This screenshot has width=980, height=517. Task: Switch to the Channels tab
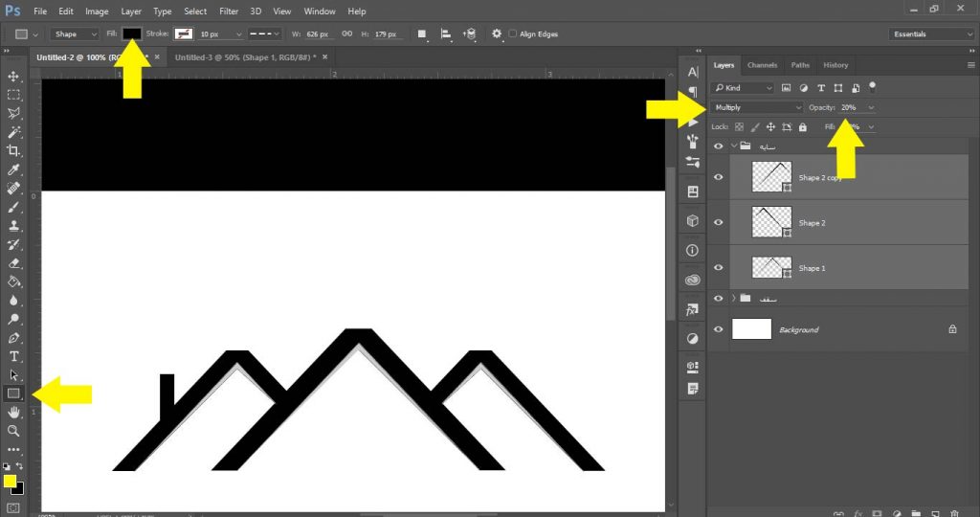pos(762,65)
